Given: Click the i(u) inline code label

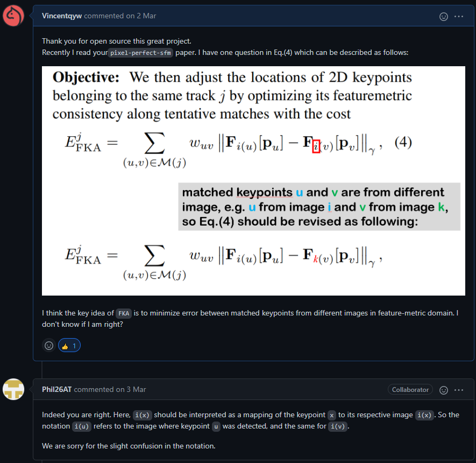Looking at the screenshot, I should pos(82,426).
